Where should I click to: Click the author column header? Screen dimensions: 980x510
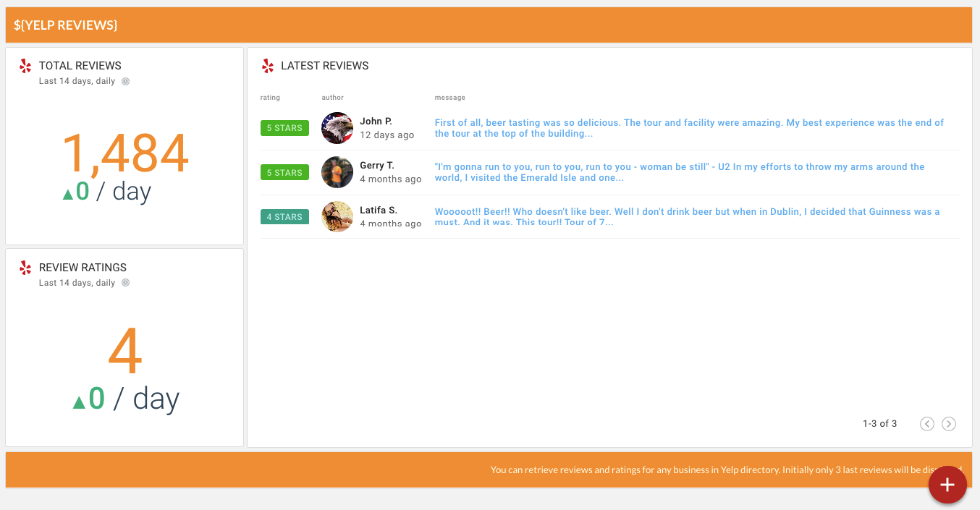333,98
